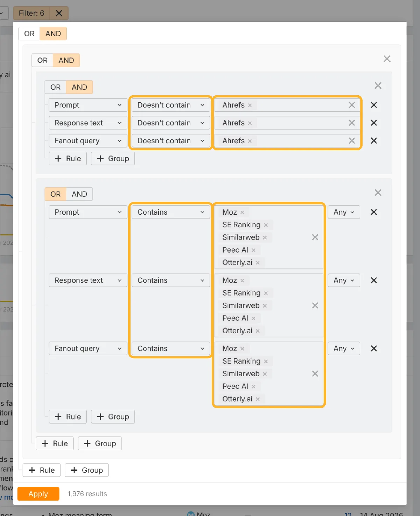
Task: Open the Any dropdown for the Prompt Contains rule
Action: [344, 212]
